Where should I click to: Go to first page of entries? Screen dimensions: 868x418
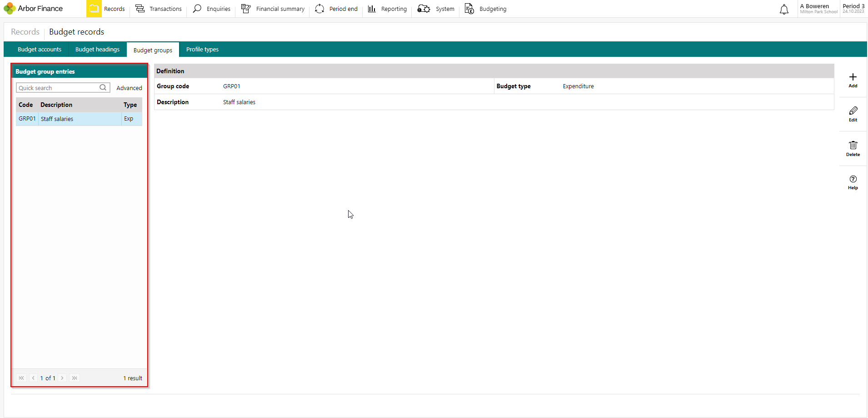click(21, 378)
